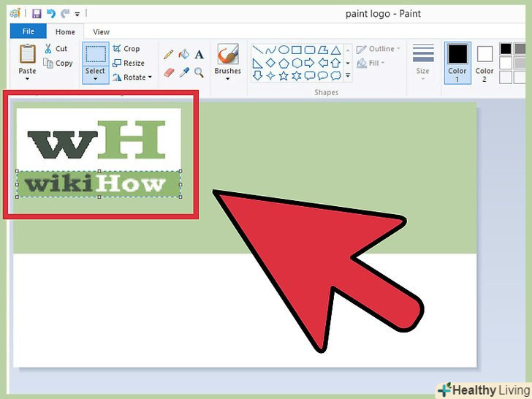The width and height of the screenshot is (532, 399).
Task: Click Copy in the clipboard group
Action: 58,63
